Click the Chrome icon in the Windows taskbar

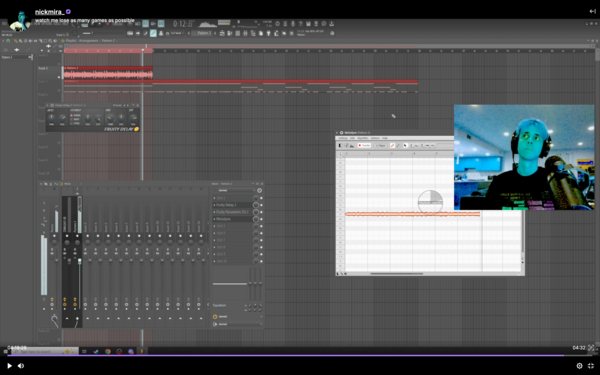coord(108,351)
